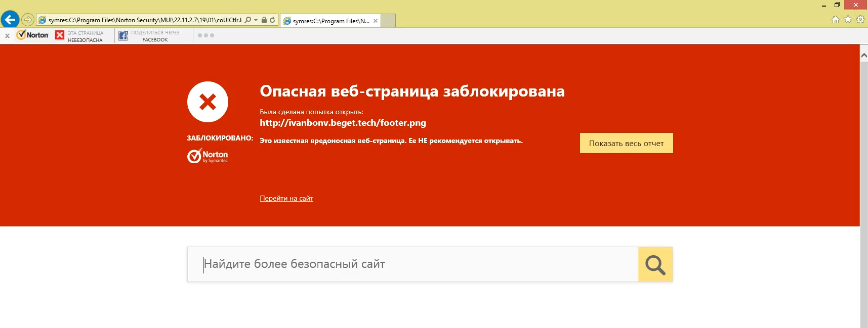Open Favorites with the star icon
The image size is (868, 328).
[x=848, y=20]
